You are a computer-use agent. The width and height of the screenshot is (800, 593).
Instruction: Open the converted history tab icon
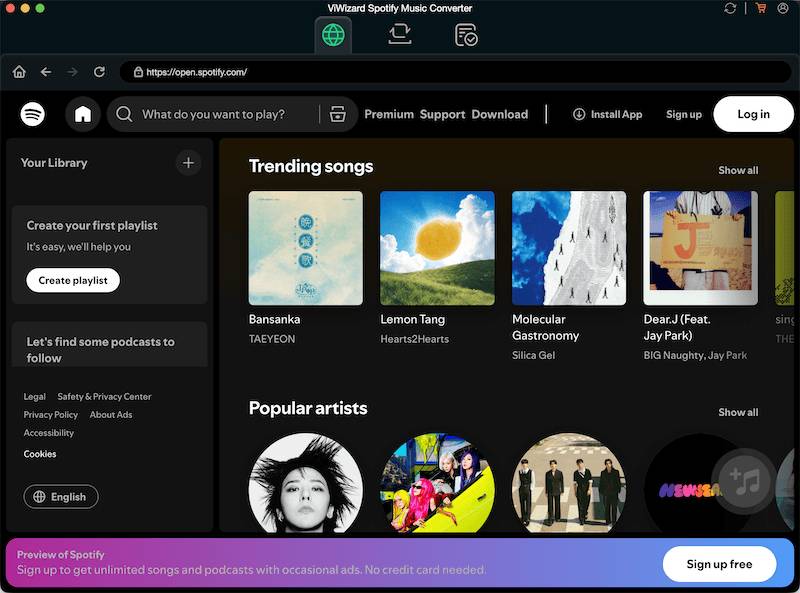tap(466, 35)
